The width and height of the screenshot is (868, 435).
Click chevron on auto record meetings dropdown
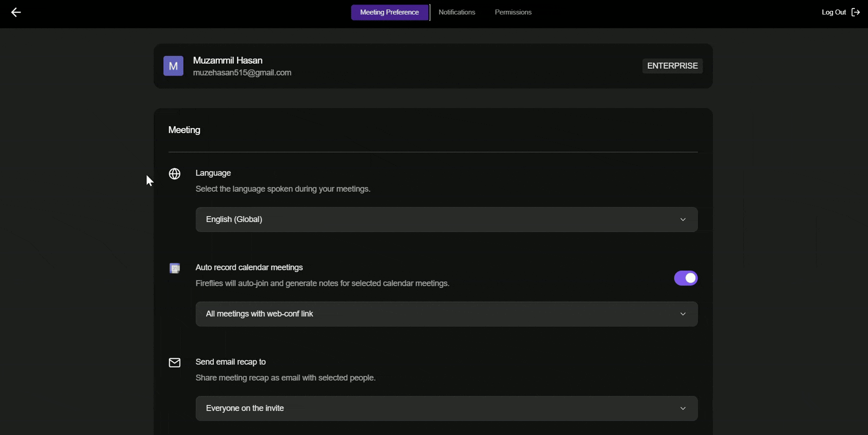[683, 314]
